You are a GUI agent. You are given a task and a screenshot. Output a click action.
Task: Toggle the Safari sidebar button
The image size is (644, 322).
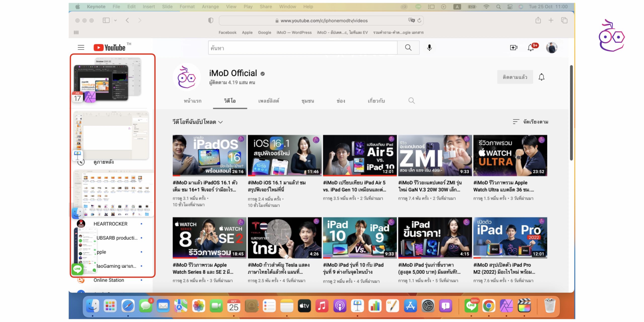pos(106,20)
